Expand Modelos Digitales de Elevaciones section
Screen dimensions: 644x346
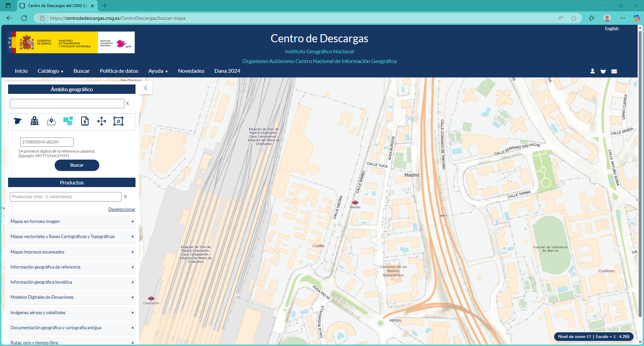[x=133, y=297]
